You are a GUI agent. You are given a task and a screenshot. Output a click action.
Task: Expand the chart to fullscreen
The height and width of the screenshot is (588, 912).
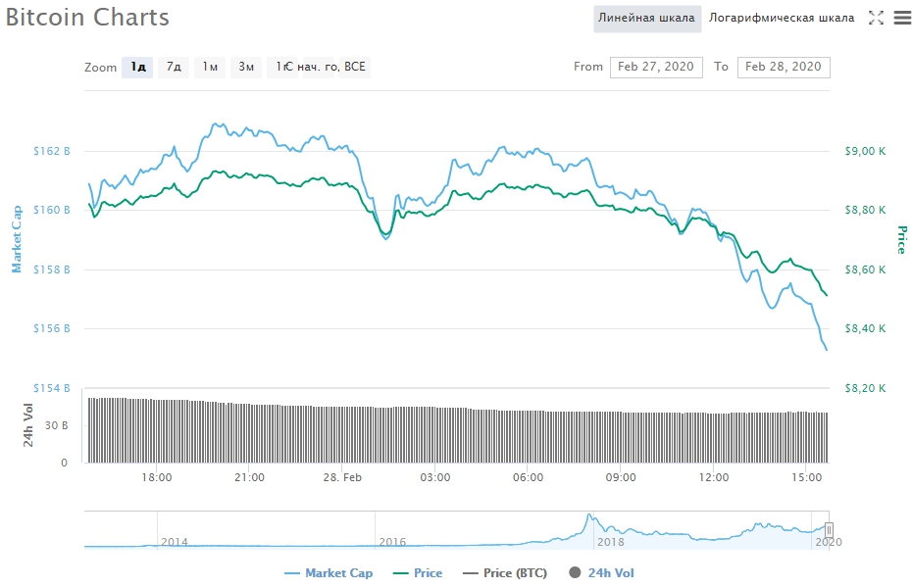pyautogui.click(x=876, y=17)
